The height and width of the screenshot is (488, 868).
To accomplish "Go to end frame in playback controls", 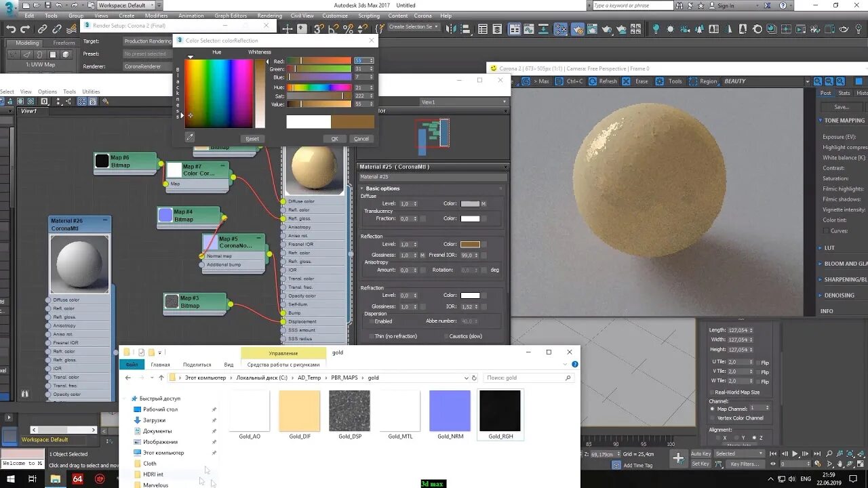I will coord(816,453).
